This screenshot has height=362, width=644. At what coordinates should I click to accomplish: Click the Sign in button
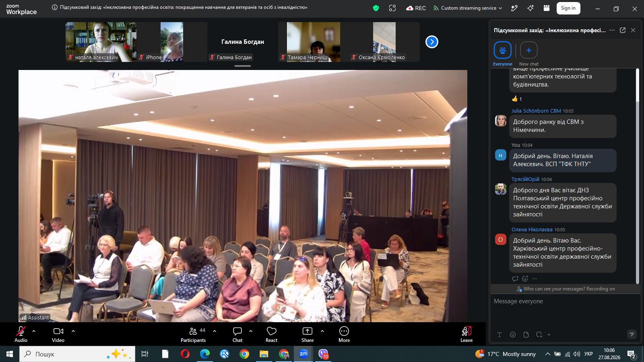coord(568,8)
